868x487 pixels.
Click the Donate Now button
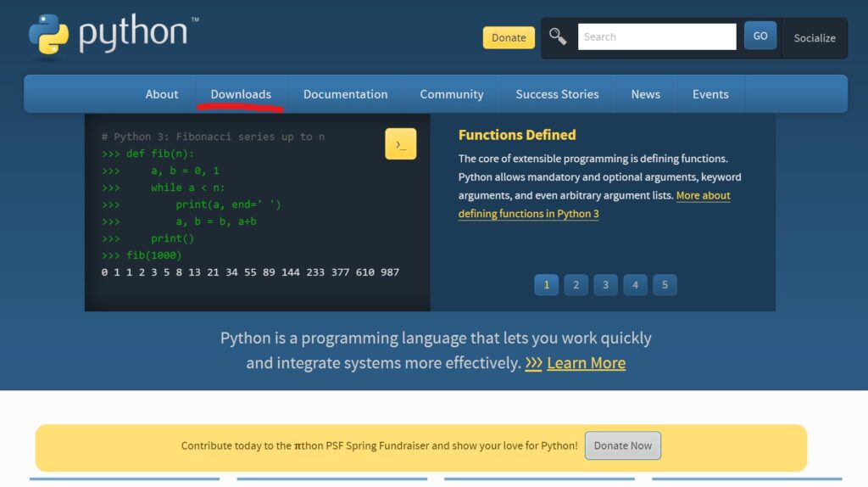tap(623, 445)
